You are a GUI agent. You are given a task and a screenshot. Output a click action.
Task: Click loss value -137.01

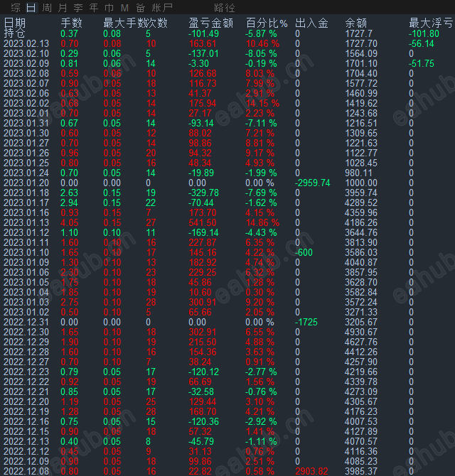click(203, 53)
